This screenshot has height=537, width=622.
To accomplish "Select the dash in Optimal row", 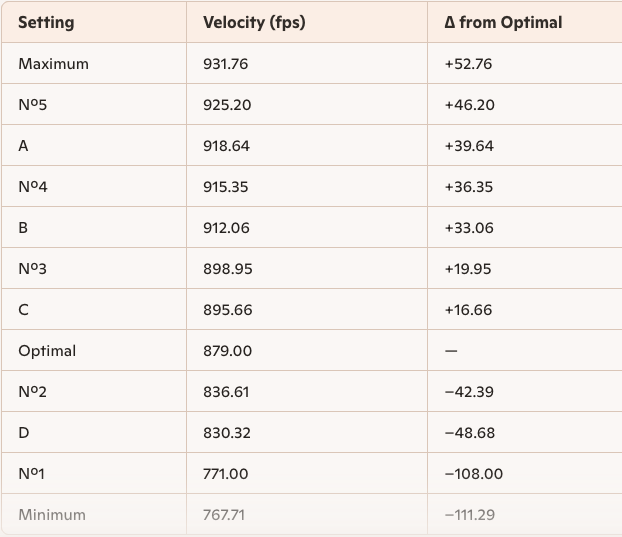I will 451,351.
